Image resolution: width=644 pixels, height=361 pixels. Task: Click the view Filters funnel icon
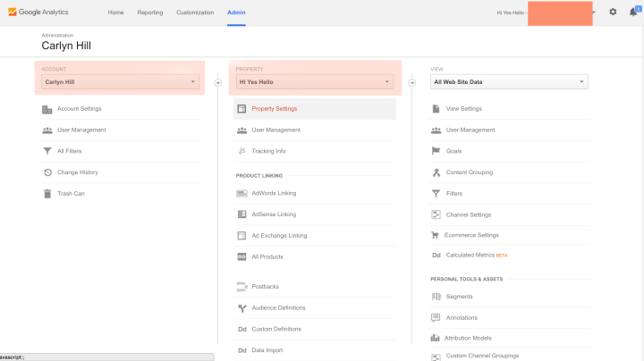click(x=436, y=193)
